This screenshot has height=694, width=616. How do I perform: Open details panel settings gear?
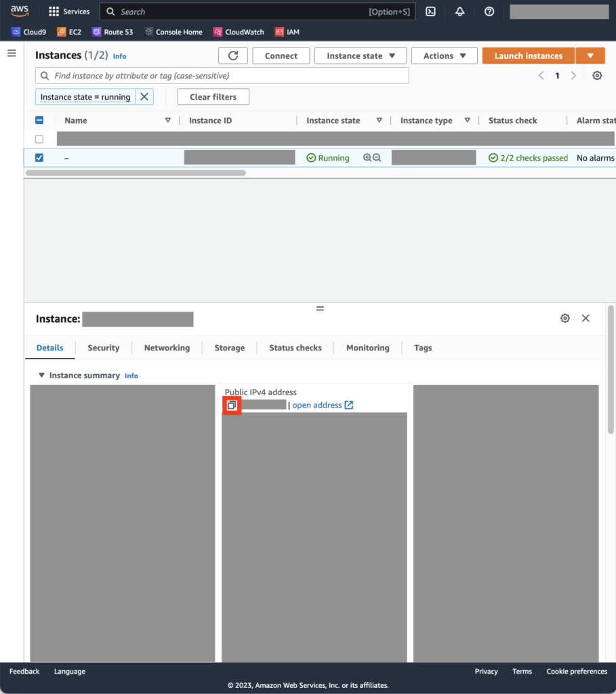[565, 319]
